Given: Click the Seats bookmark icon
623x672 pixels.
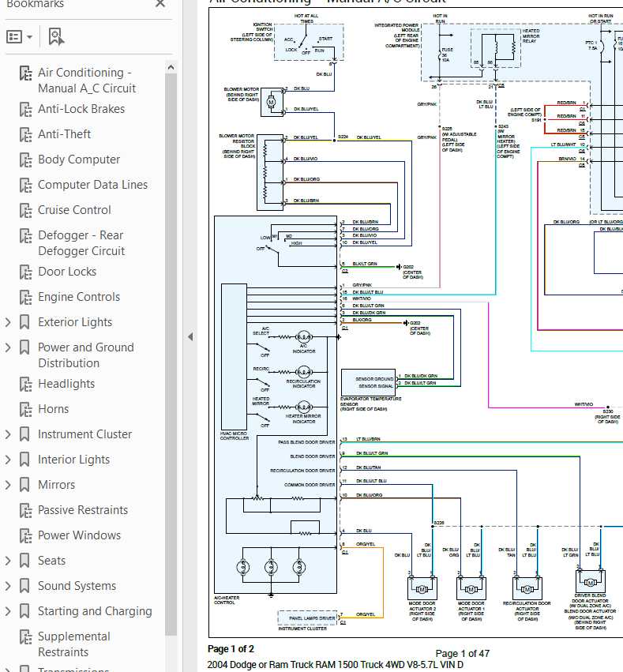Looking at the screenshot, I should point(24,561).
